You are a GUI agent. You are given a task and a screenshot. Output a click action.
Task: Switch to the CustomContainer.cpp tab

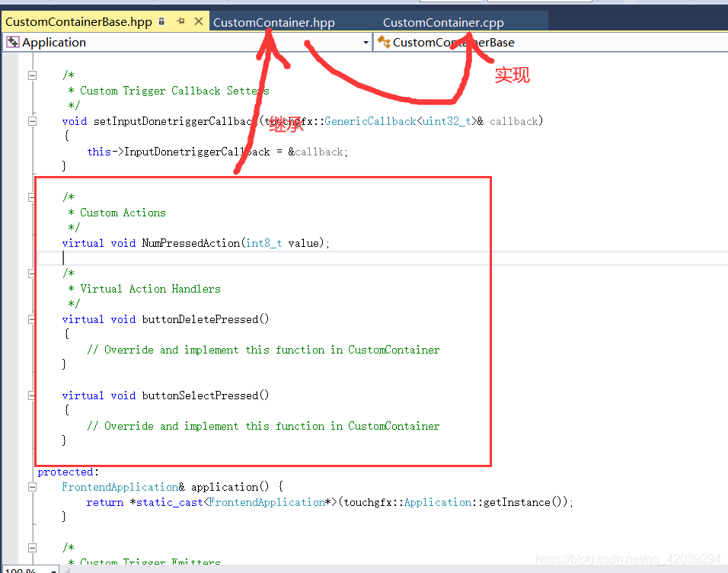(443, 22)
